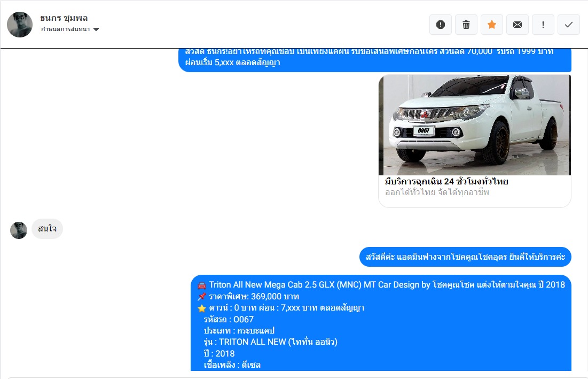
Task: Click the exclamation mark priority icon
Action: click(x=543, y=25)
